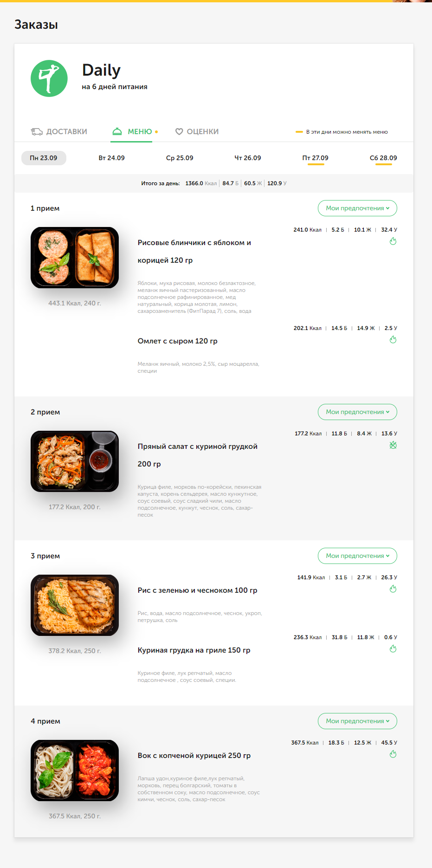Click flame icon next to grilled chicken breast

pos(393,649)
